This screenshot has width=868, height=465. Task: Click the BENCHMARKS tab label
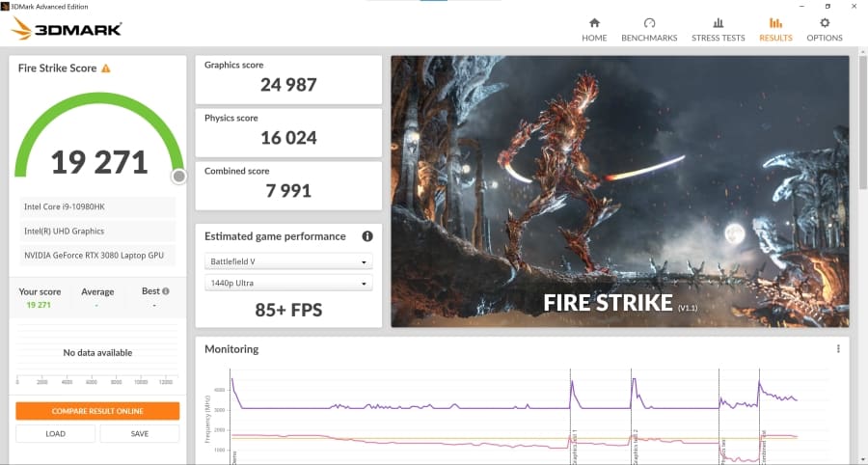pos(649,39)
